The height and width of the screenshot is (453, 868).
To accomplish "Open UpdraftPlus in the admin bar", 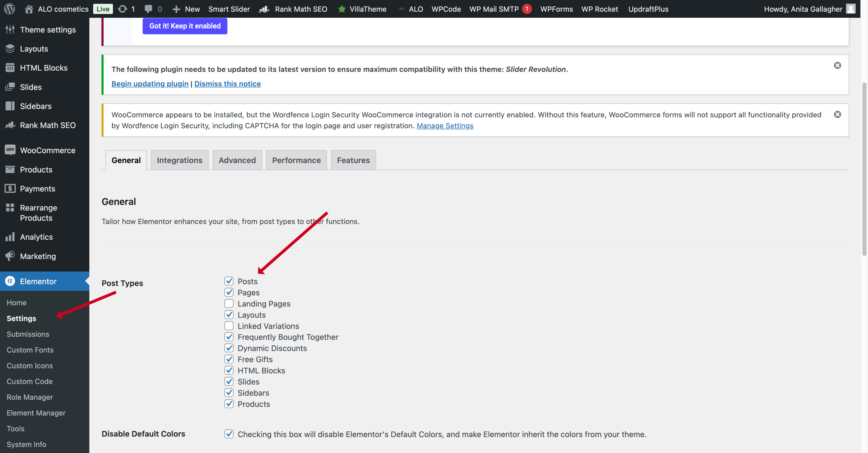I will tap(648, 9).
